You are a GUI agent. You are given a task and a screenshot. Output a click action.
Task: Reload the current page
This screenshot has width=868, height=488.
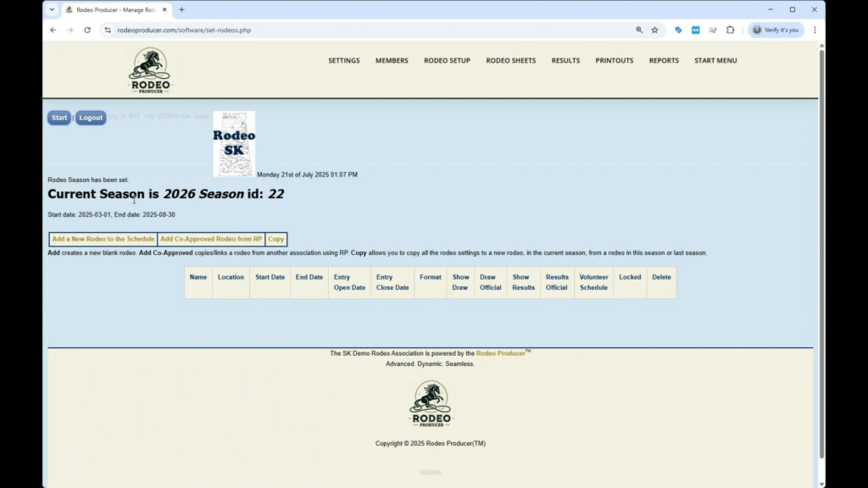[87, 30]
